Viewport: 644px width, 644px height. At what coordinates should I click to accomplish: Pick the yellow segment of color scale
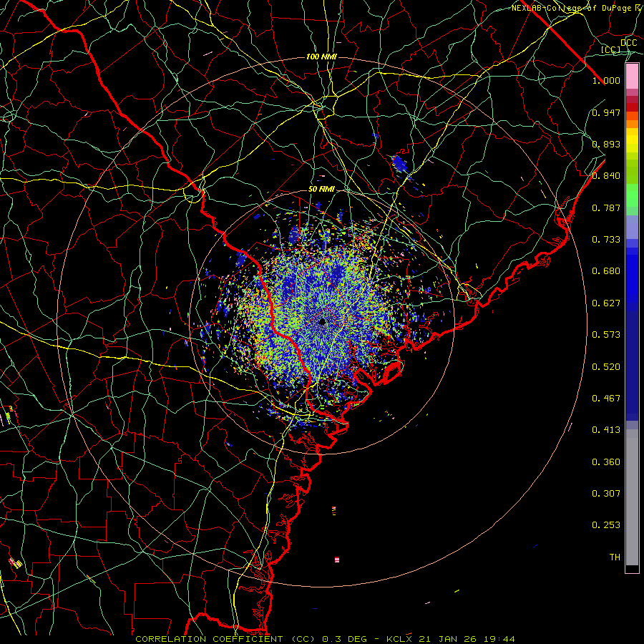[x=632, y=140]
